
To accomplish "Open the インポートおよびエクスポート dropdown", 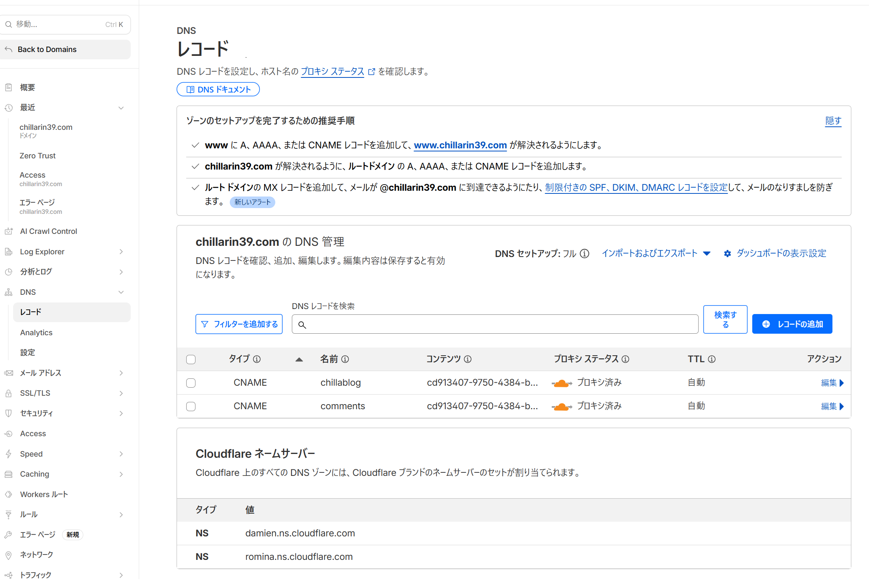I will 656,254.
